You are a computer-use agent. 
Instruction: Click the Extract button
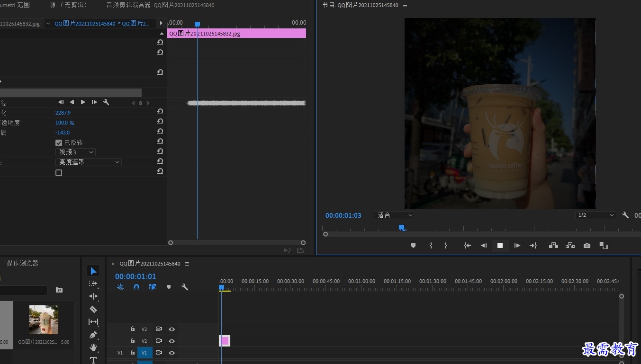570,246
